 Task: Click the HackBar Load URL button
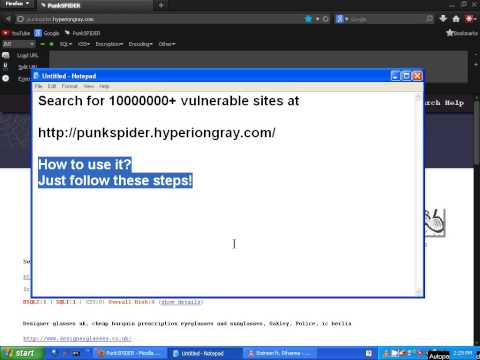click(x=28, y=55)
